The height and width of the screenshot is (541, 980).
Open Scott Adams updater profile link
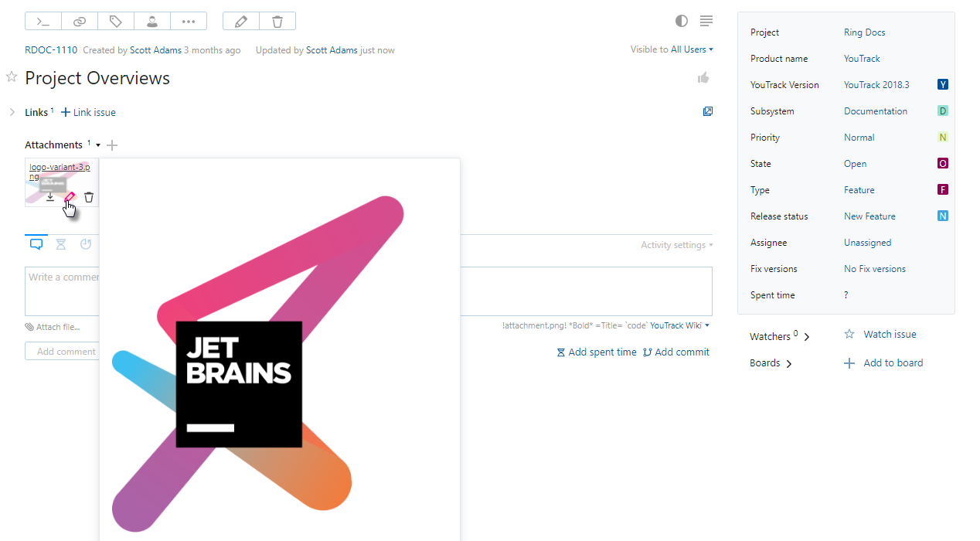tap(332, 50)
